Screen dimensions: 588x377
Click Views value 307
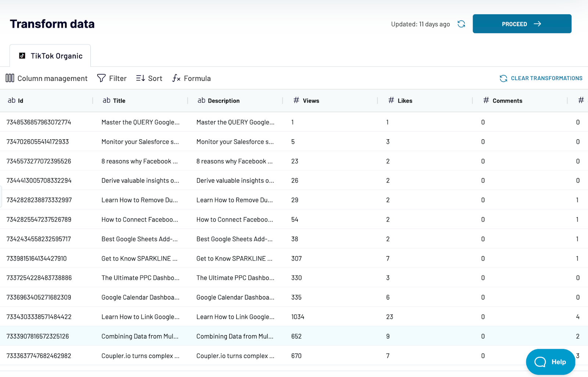tap(297, 258)
